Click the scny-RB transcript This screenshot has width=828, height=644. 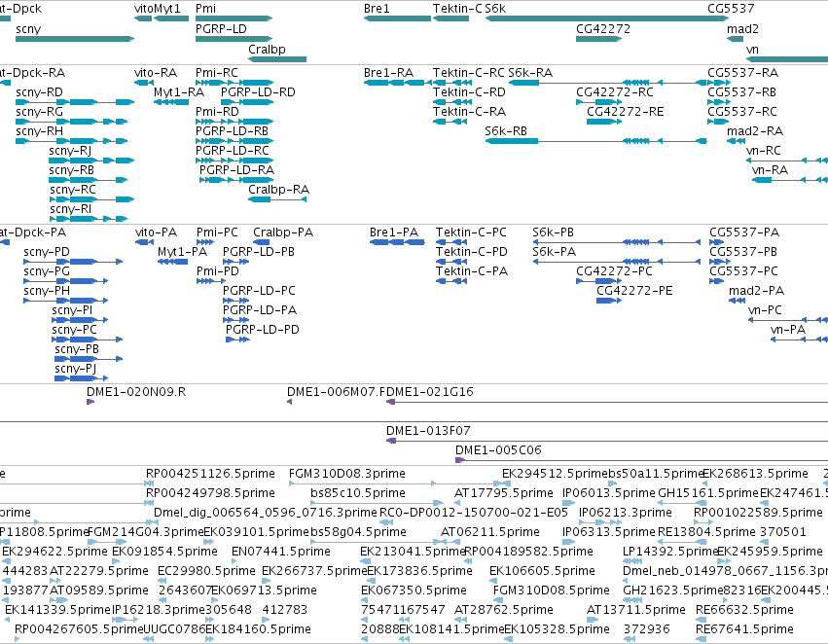pos(89,180)
